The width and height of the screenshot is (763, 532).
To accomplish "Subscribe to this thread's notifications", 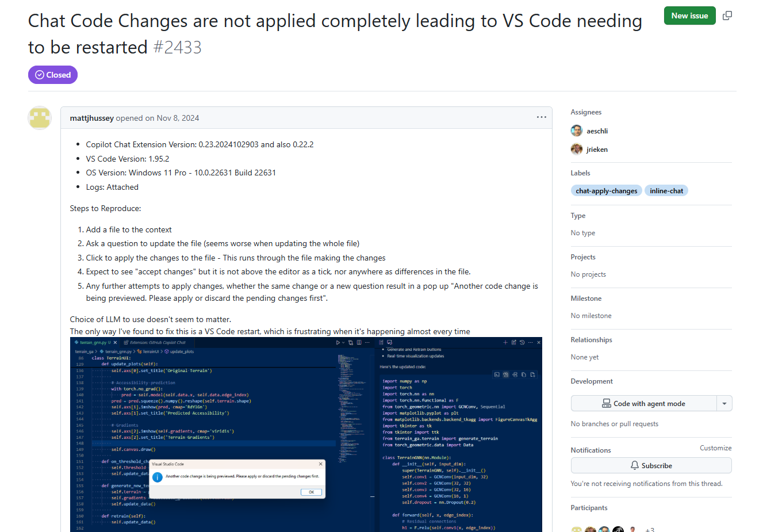I will [x=651, y=465].
